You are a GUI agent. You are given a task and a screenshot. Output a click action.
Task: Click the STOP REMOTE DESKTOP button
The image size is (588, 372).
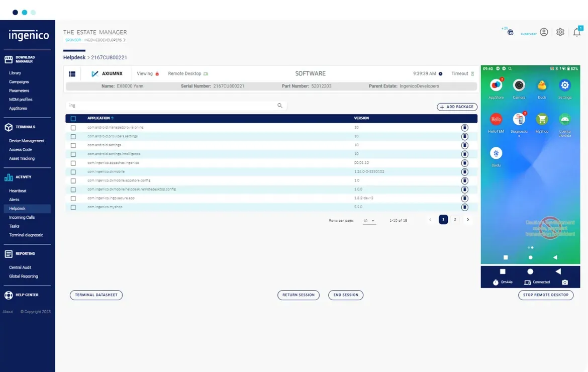(x=546, y=295)
